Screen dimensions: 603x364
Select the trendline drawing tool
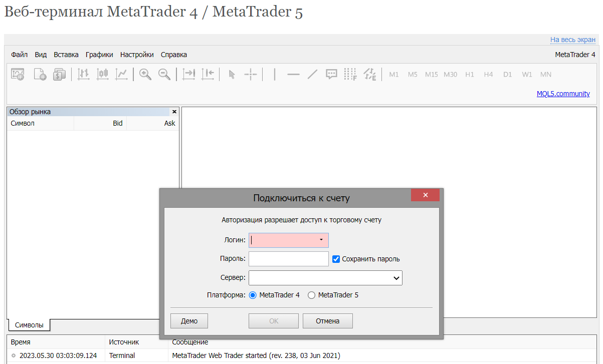(x=312, y=74)
